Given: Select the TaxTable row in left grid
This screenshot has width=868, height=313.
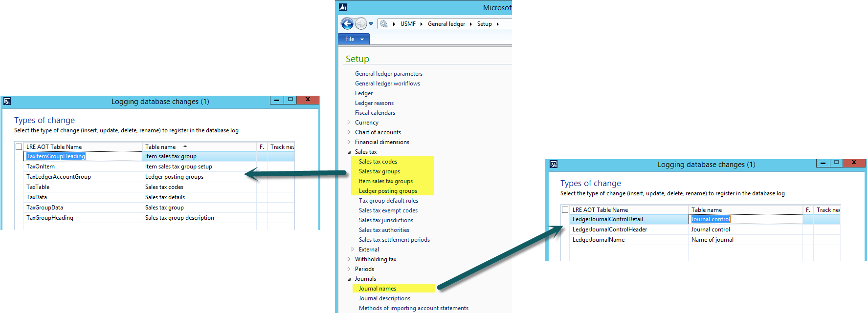Looking at the screenshot, I should (x=38, y=187).
